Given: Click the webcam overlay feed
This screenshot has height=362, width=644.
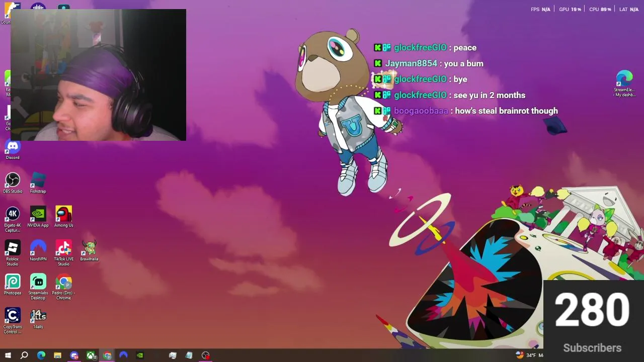Looking at the screenshot, I should [98, 75].
